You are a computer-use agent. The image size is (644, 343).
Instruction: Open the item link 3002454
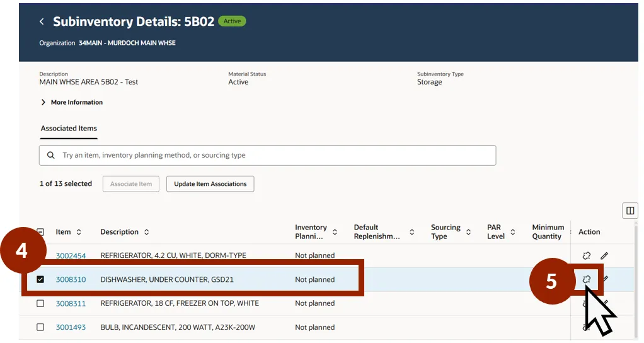pos(71,255)
